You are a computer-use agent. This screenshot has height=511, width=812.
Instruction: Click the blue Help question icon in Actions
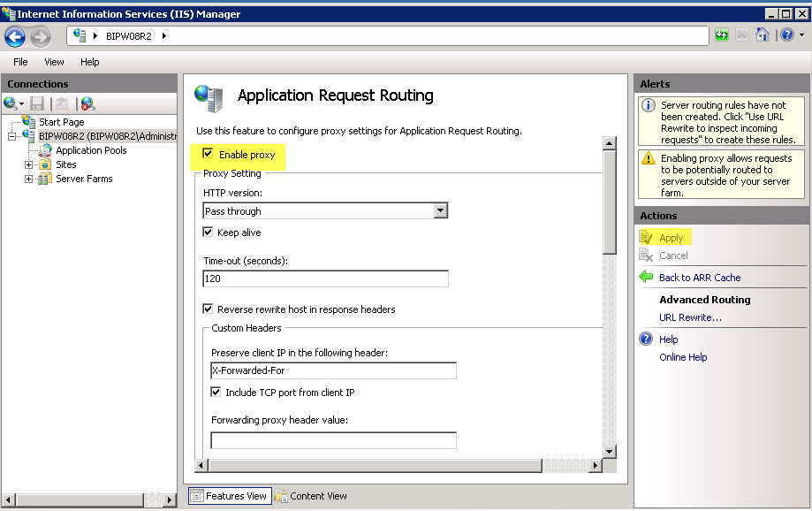[646, 339]
